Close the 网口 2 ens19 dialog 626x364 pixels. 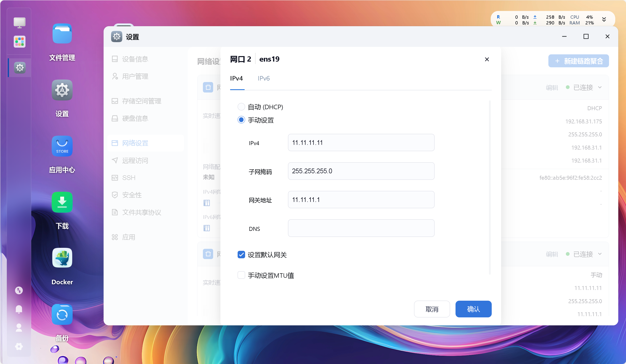pyautogui.click(x=487, y=59)
